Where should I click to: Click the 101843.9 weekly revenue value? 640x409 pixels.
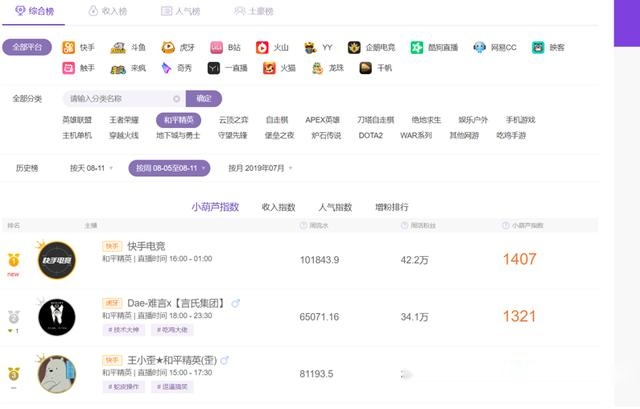coord(319,260)
